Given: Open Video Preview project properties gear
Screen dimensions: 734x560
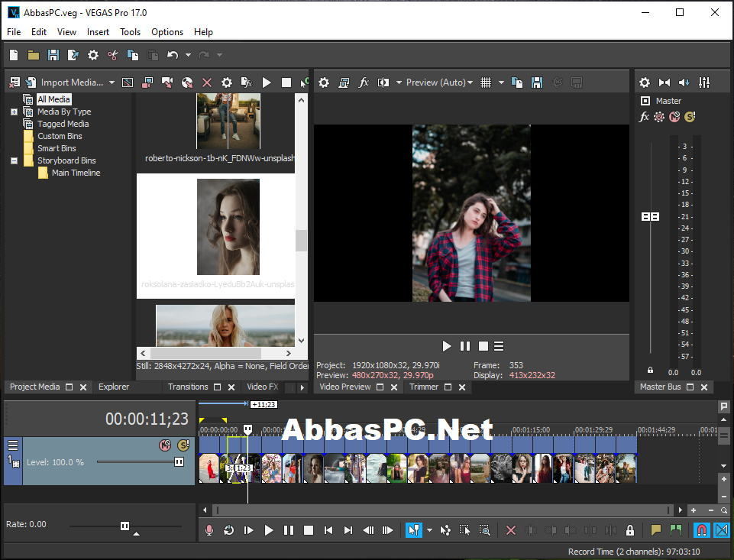Looking at the screenshot, I should click(x=324, y=83).
